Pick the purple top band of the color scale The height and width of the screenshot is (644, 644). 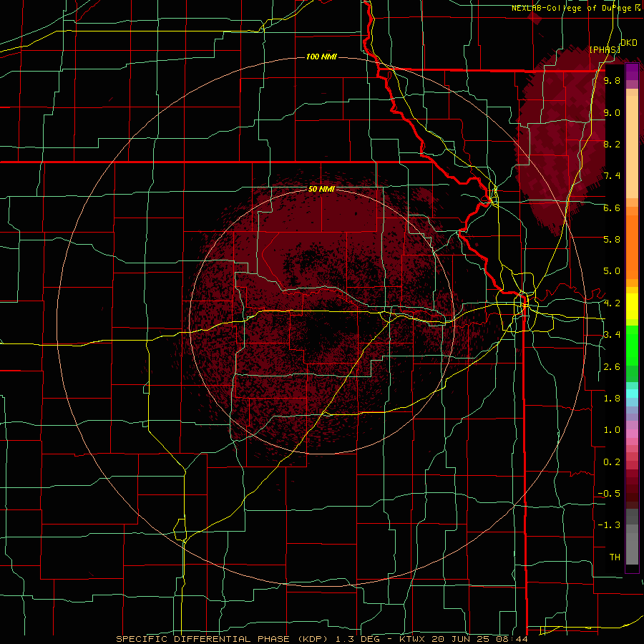coord(632,72)
